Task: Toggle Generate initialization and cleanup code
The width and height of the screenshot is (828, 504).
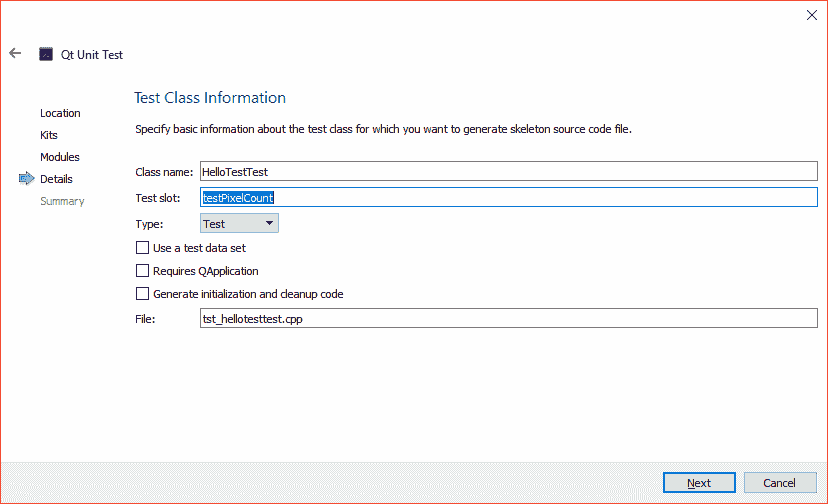Action: (142, 294)
